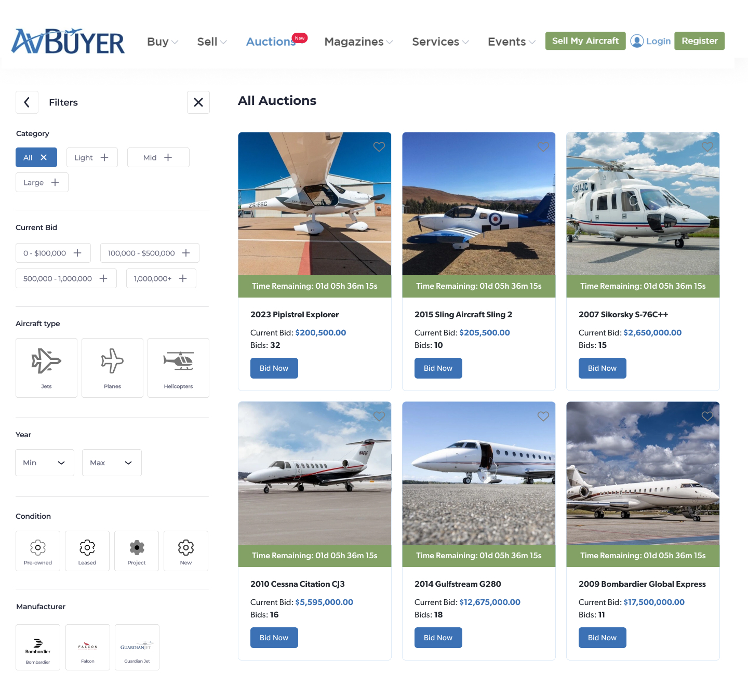748x700 pixels.
Task: Open the Sling 2 aircraft photo
Action: pos(479,204)
